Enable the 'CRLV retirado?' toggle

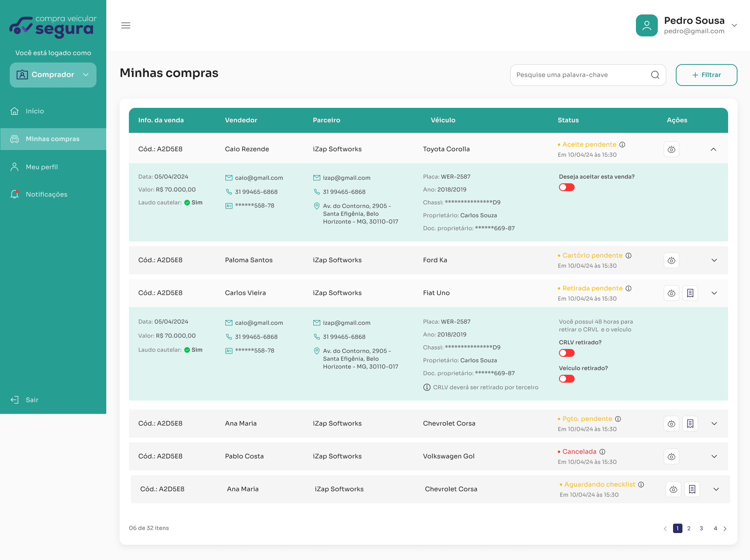pos(566,353)
